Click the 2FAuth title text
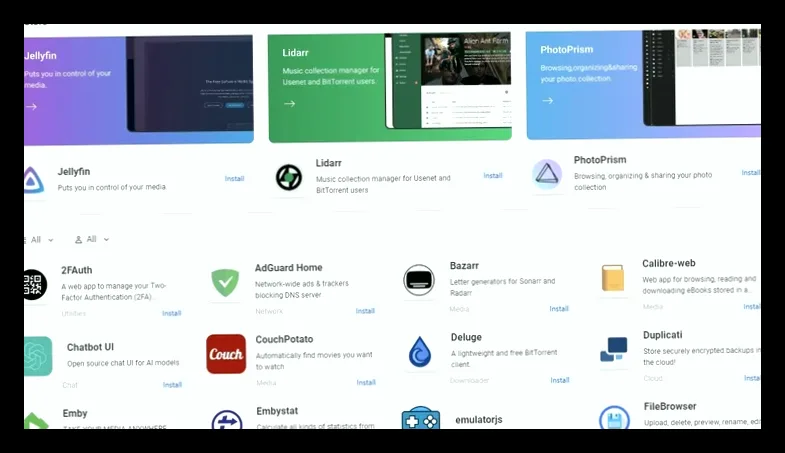 (77, 270)
